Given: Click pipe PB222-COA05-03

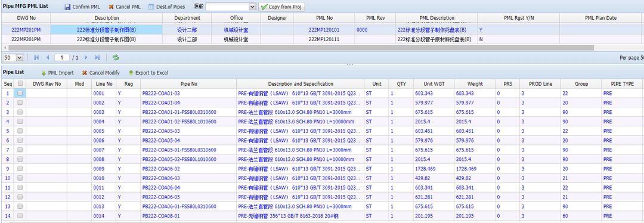Looking at the screenshot, I should 161,131.
